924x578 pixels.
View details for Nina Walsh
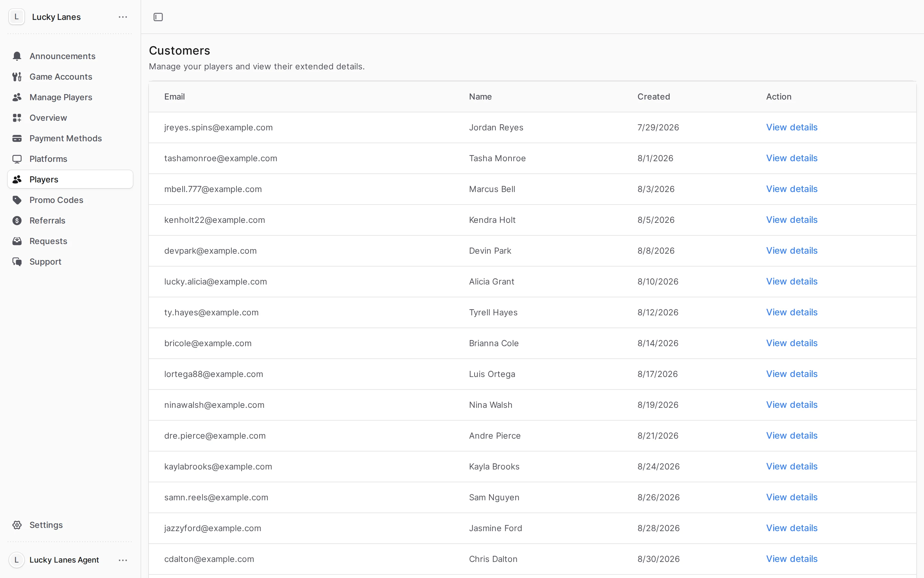pyautogui.click(x=791, y=405)
